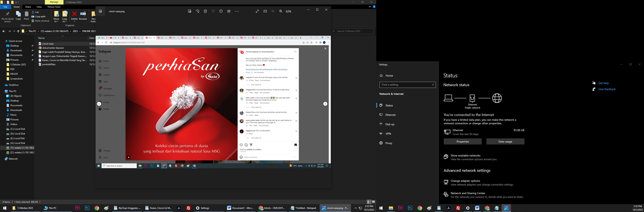Viewport: 644px width, 212px height.
Task: Switch File Explorer to large thumbnails view toggle
Action: [373, 202]
